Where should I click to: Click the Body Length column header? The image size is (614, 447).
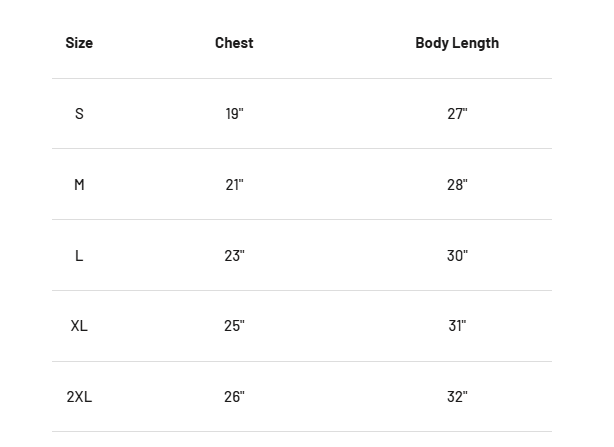click(x=457, y=43)
